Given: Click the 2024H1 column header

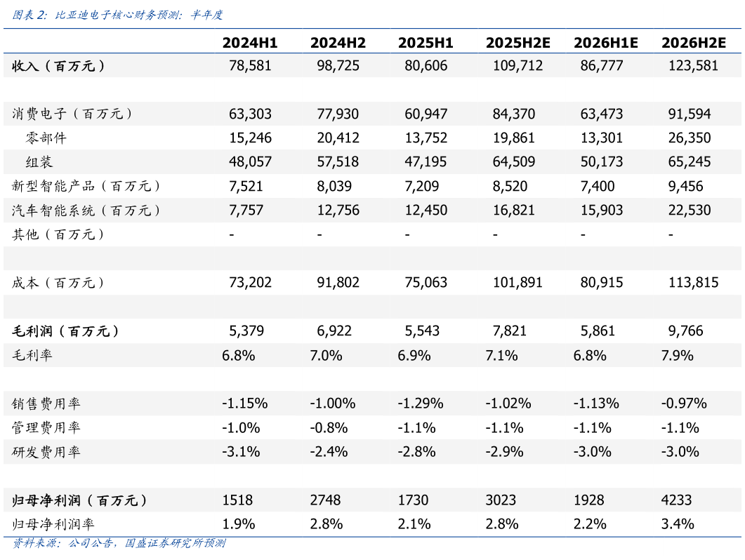Looking at the screenshot, I should (250, 43).
